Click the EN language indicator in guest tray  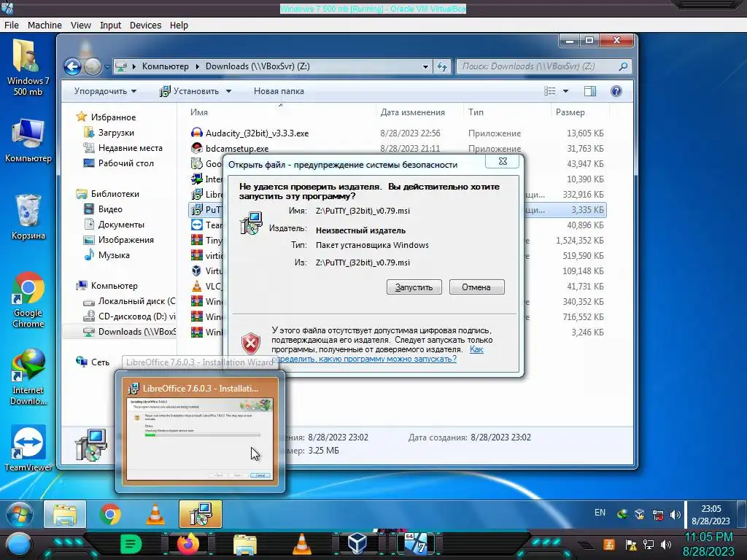pos(600,513)
